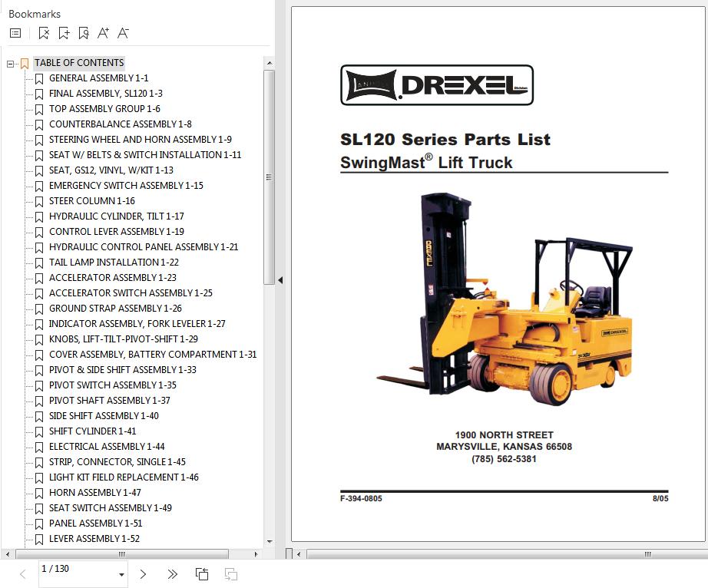
Task: Go to PIVOT SHAFT ASSEMBLY 1-37 bookmark
Action: pyautogui.click(x=109, y=401)
